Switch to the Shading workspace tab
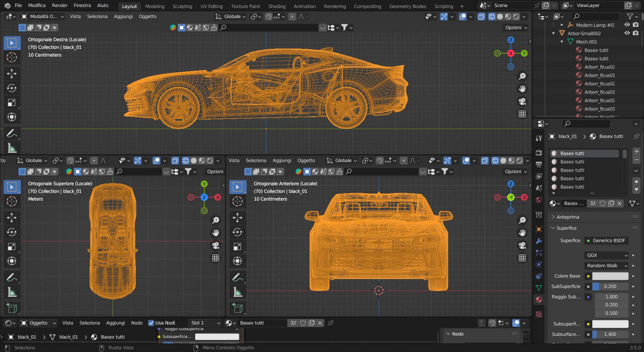 tap(277, 6)
